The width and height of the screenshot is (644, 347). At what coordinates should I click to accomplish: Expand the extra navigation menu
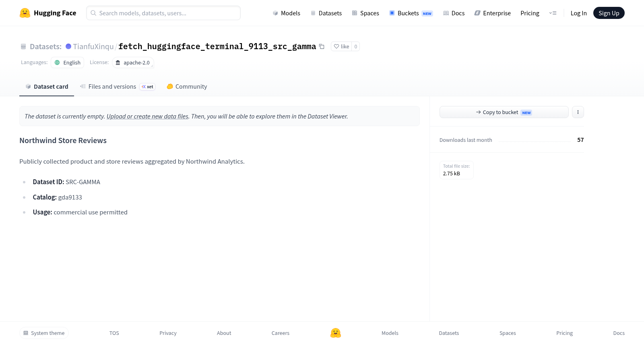(x=553, y=13)
